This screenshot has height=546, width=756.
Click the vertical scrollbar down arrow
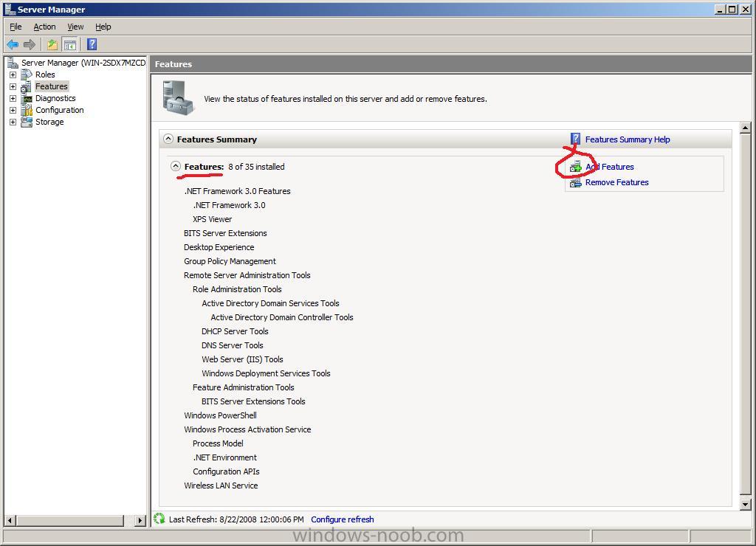pyautogui.click(x=746, y=505)
